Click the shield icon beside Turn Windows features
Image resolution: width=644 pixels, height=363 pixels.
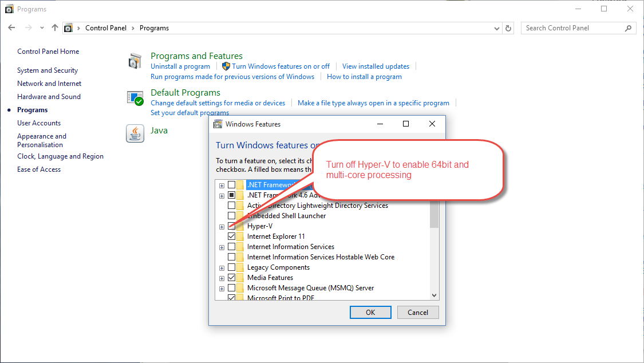(226, 66)
